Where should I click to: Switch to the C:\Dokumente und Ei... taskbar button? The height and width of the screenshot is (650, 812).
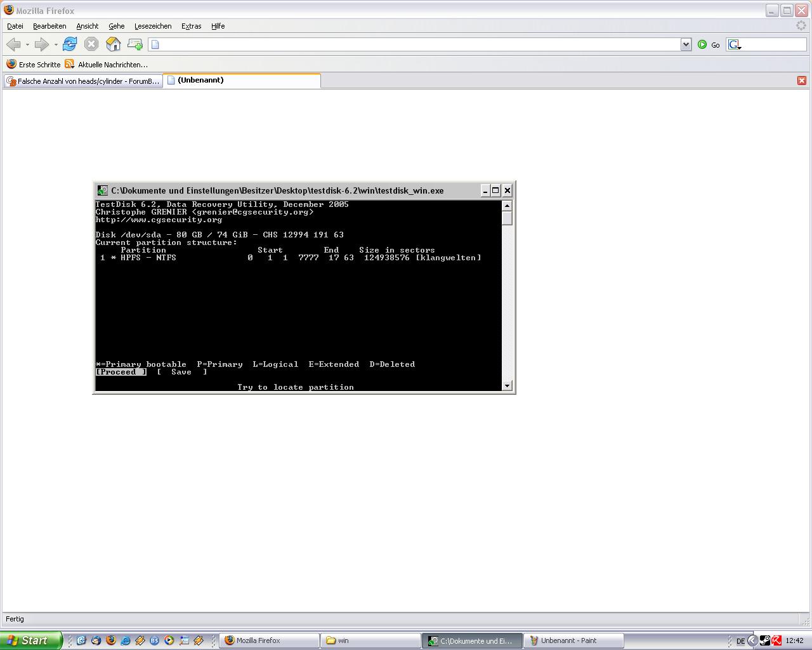[472, 640]
